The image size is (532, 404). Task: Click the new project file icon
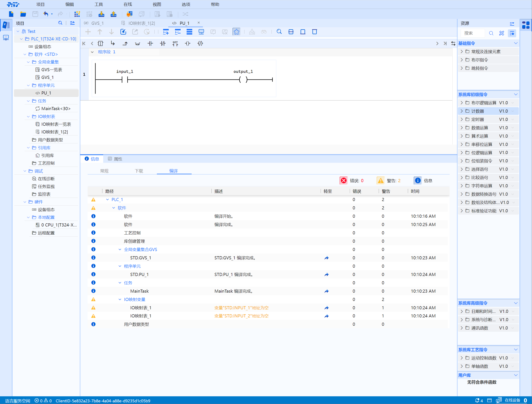pyautogui.click(x=11, y=14)
